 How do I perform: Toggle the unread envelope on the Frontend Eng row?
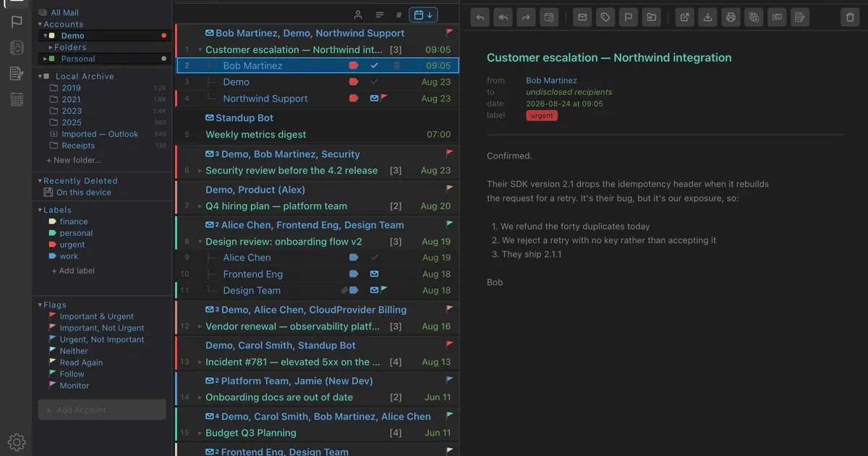374,274
